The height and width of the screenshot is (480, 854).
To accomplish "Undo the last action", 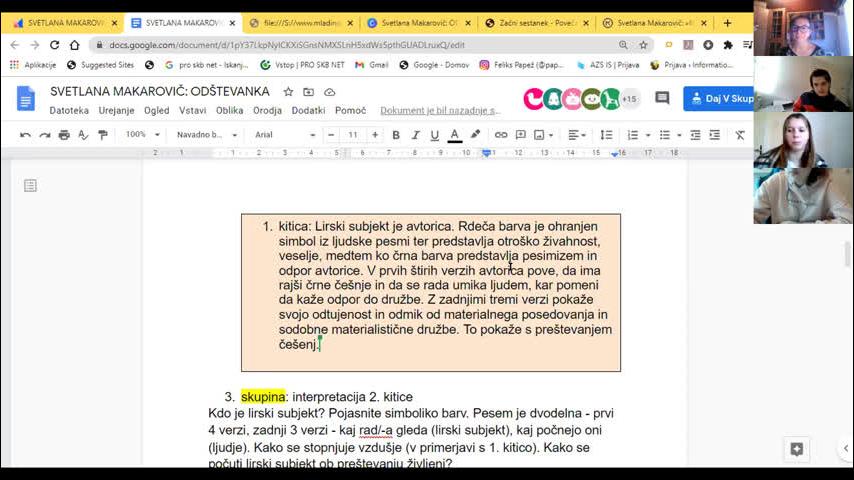I will [x=25, y=135].
